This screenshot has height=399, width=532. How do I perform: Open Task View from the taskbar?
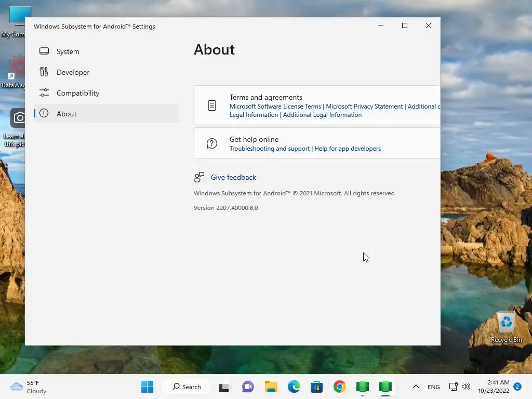(224, 387)
